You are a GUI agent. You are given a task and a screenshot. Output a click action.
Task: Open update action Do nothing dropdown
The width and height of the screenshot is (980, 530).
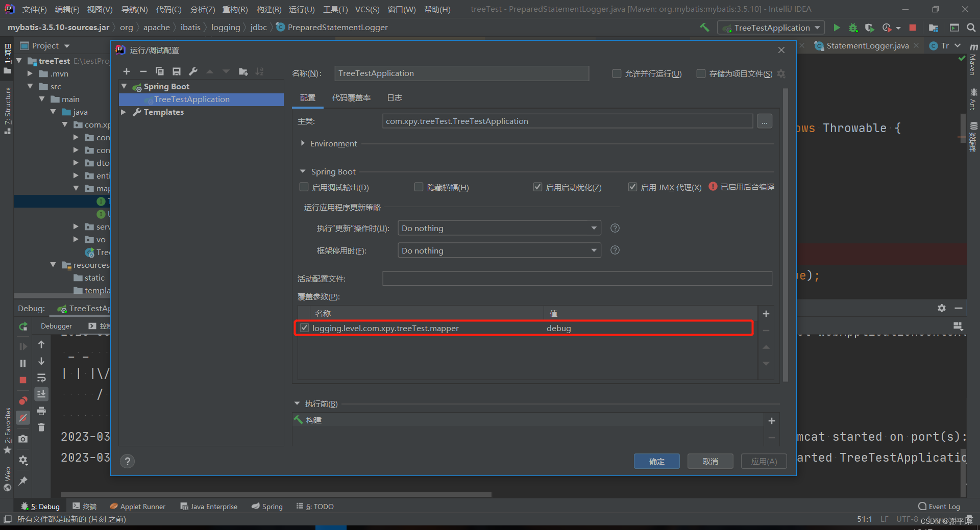[499, 228]
